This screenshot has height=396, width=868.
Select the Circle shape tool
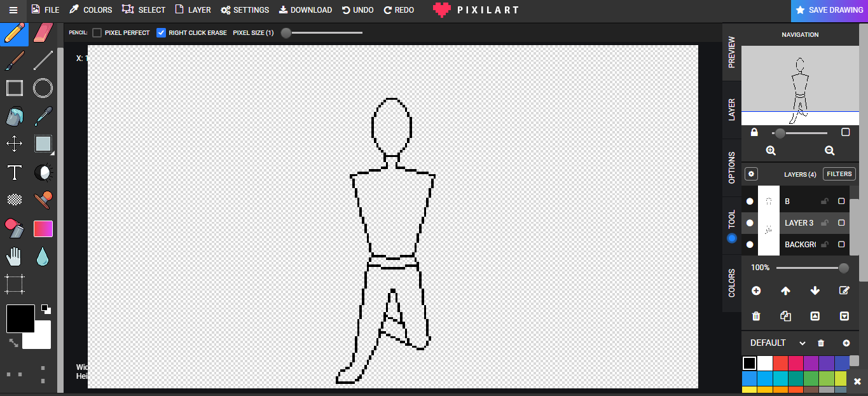43,88
